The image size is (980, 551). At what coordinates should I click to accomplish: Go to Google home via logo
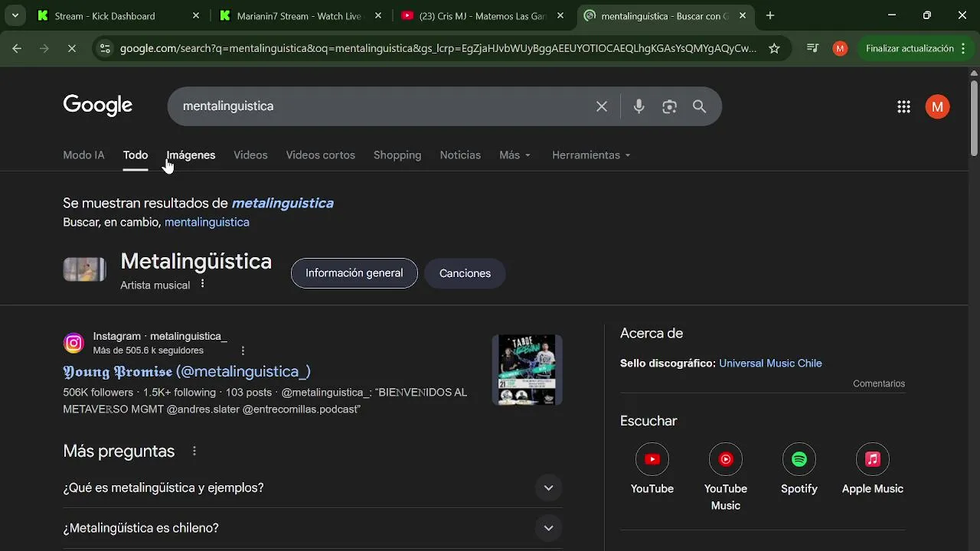point(97,106)
